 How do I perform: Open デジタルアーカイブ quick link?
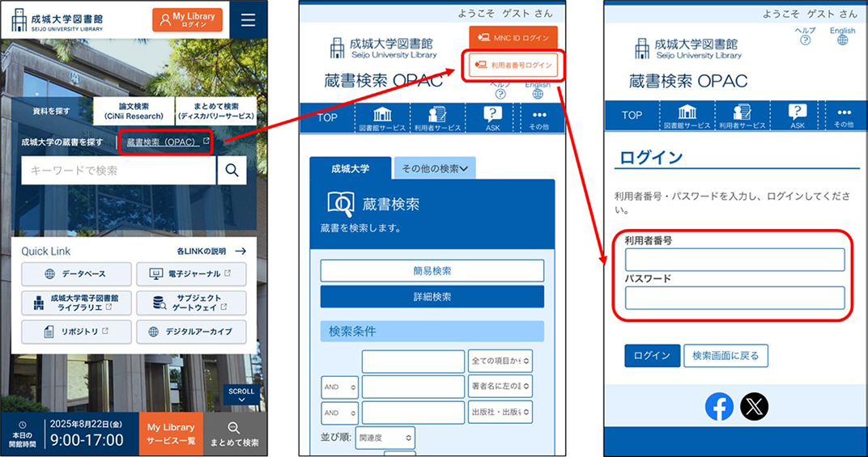coord(191,332)
